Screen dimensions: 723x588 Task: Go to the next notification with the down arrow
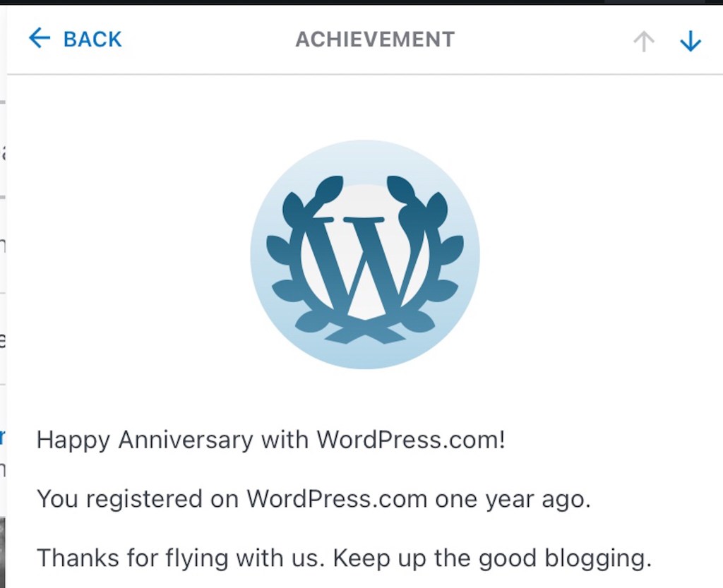(x=690, y=42)
